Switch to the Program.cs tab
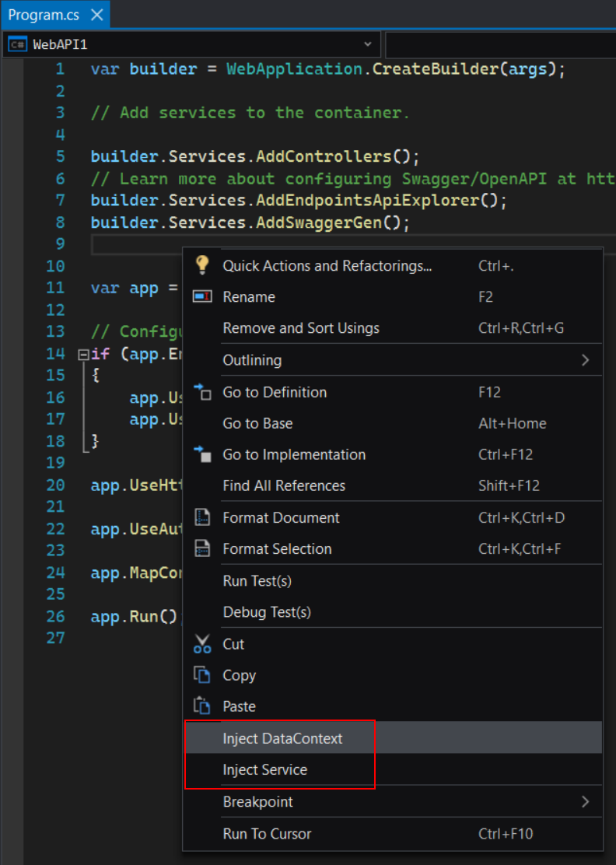This screenshot has height=865, width=616. pos(45,15)
